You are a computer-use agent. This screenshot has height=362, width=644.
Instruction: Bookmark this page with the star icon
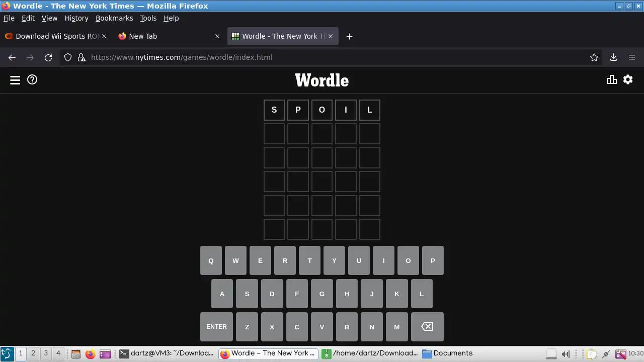click(x=594, y=57)
